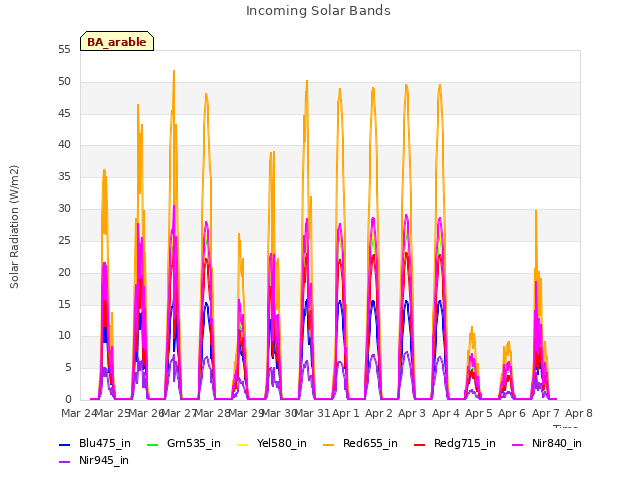Viewport: 640px width, 480px height.
Task: Click the Mar 31 date tick label
Action: [312, 413]
